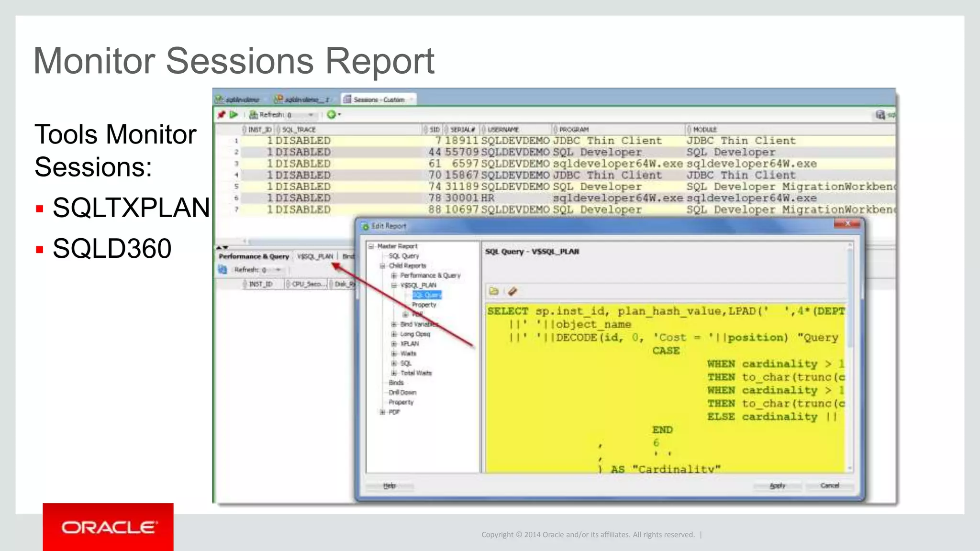Click the open folder icon in query editor
This screenshot has width=980, height=551.
[x=494, y=291]
